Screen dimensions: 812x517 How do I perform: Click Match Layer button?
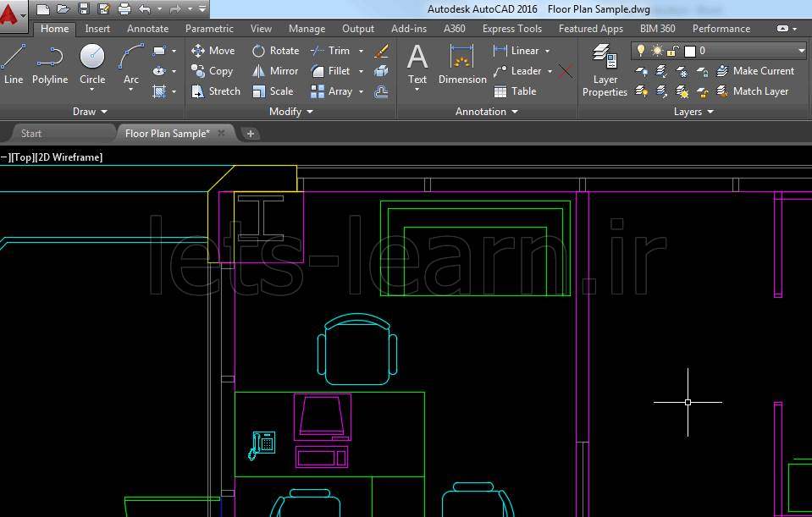click(753, 91)
